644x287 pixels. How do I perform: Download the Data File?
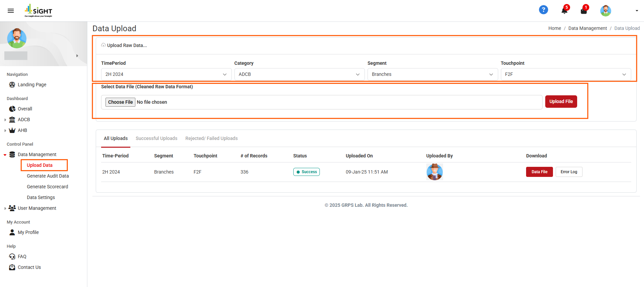pyautogui.click(x=539, y=172)
